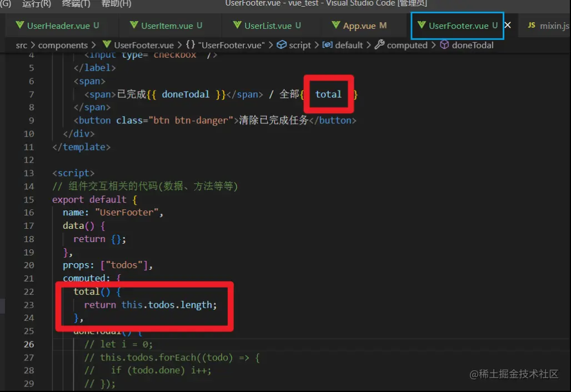571x392 pixels.
Task: Click default breadcrumb segment
Action: coord(349,45)
